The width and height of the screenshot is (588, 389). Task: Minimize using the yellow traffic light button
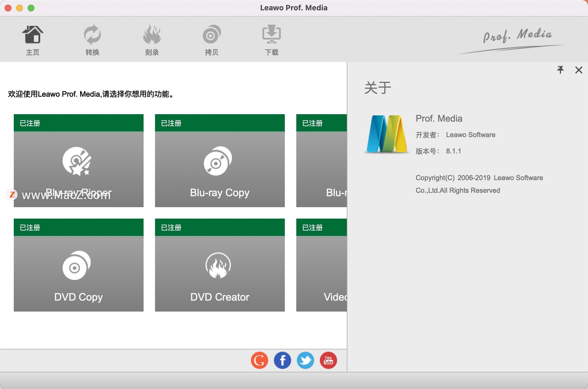pos(20,8)
